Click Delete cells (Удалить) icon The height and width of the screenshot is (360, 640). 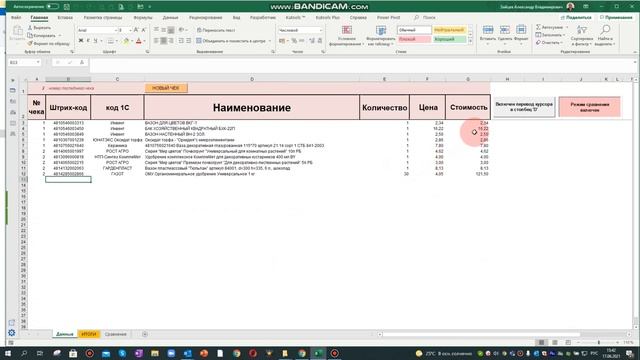coord(505,30)
